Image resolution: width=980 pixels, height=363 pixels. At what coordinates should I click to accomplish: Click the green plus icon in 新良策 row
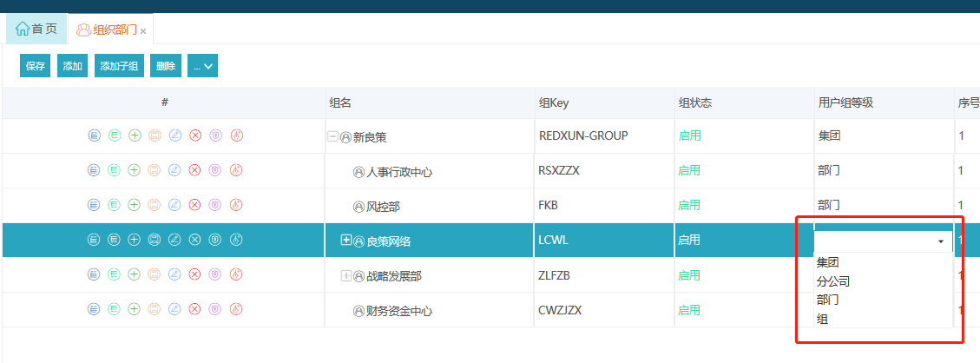(135, 135)
